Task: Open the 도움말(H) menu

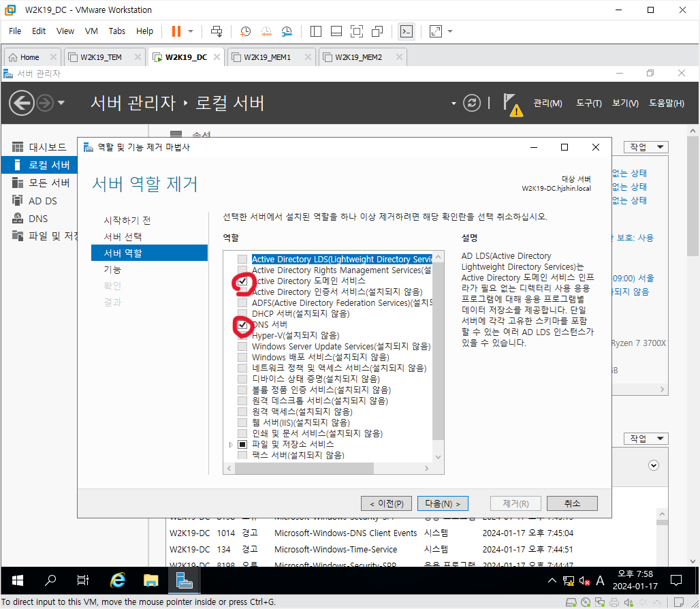Action: click(x=667, y=103)
